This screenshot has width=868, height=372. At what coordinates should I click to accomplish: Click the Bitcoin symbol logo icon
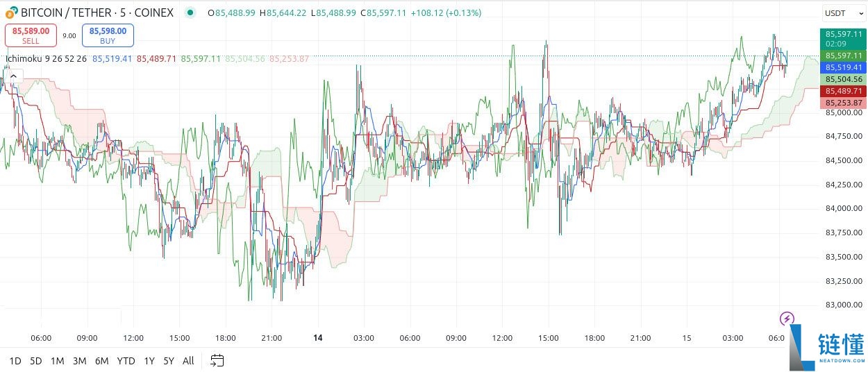(12, 13)
